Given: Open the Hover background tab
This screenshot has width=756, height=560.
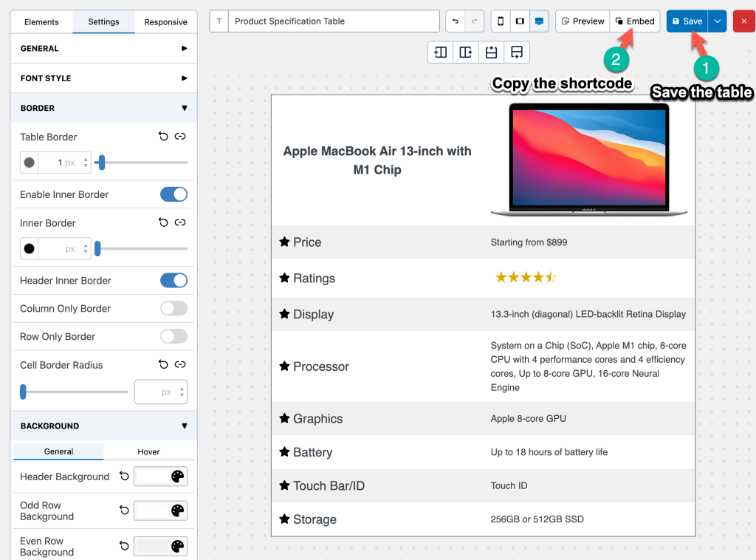Looking at the screenshot, I should pyautogui.click(x=148, y=451).
